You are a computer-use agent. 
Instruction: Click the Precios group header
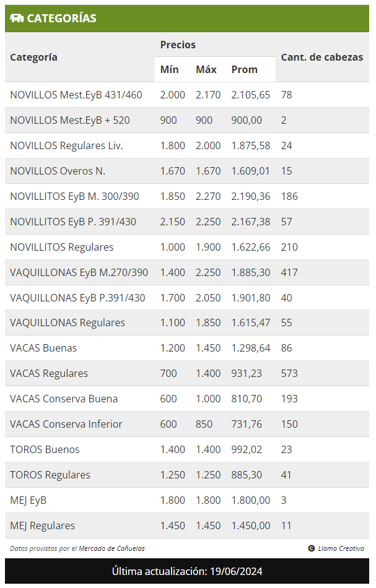pos(178,45)
